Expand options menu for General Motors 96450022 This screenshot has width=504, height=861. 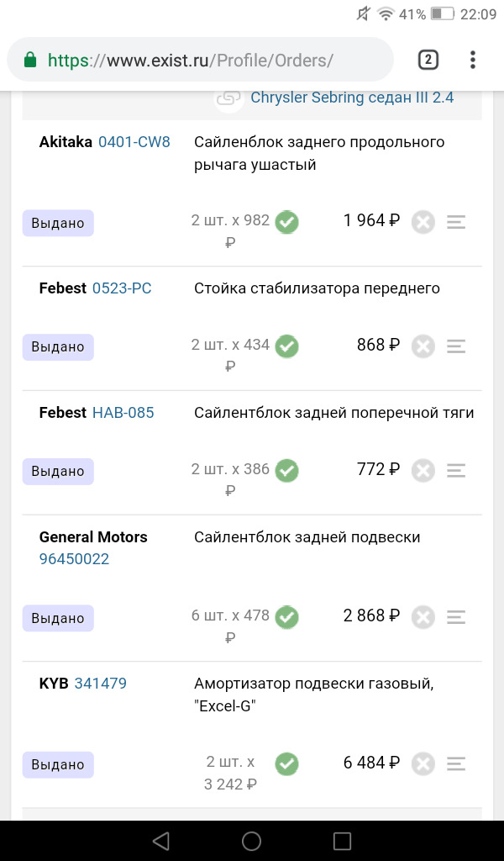(x=456, y=616)
